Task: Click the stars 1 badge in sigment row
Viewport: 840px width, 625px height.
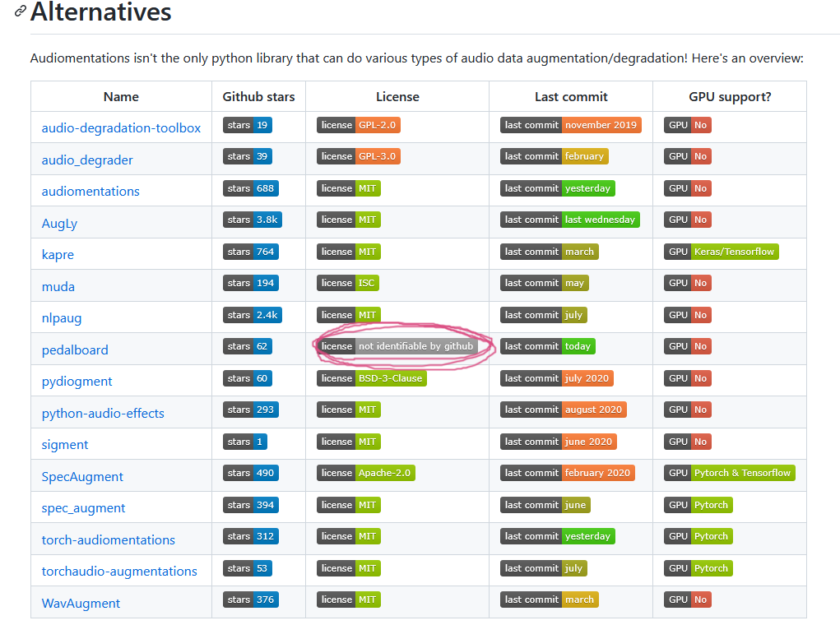Action: click(245, 442)
